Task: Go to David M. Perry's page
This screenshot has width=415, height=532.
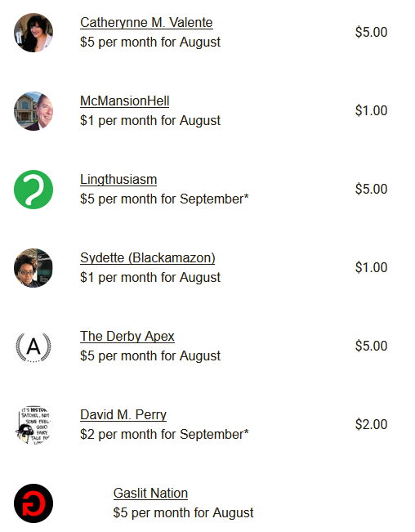Action: [123, 415]
